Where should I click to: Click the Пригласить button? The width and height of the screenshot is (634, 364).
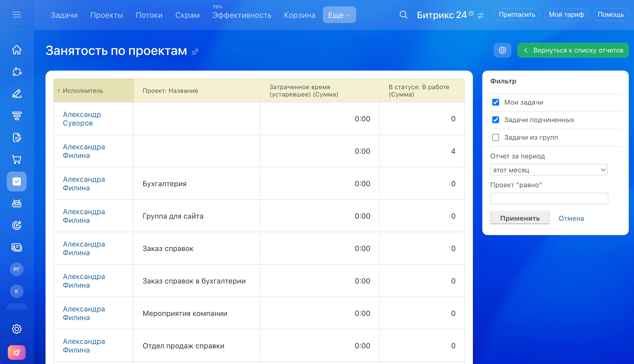point(517,15)
